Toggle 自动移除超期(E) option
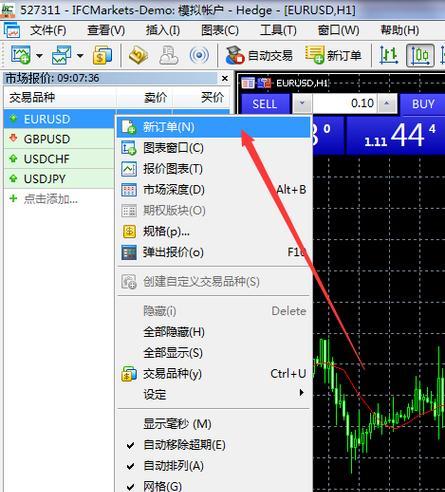The image size is (445, 492). point(213,445)
